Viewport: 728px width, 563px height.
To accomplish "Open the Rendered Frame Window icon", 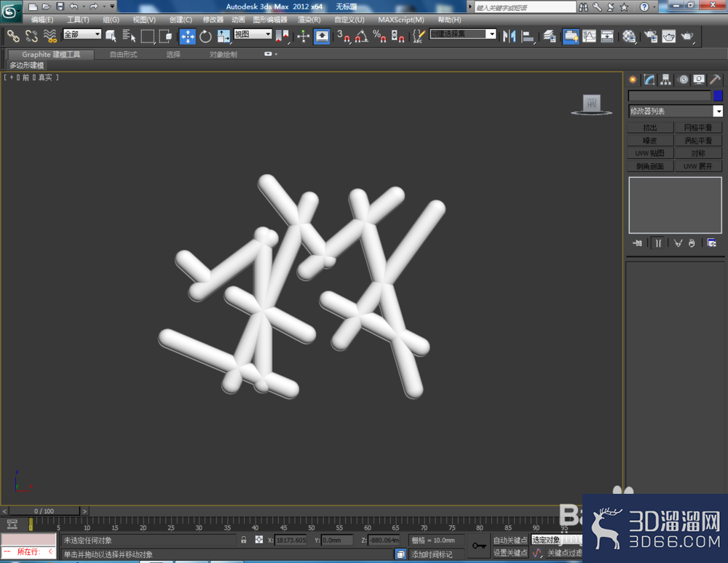I will pyautogui.click(x=668, y=36).
